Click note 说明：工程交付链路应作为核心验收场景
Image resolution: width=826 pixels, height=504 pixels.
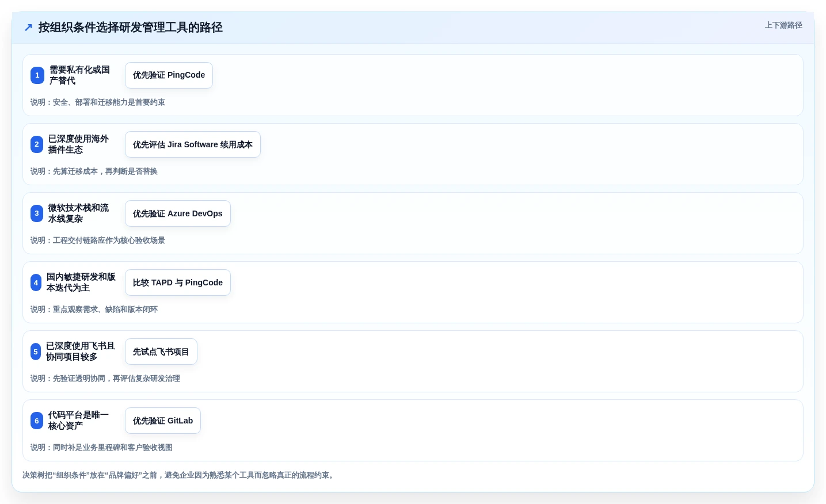pos(98,240)
